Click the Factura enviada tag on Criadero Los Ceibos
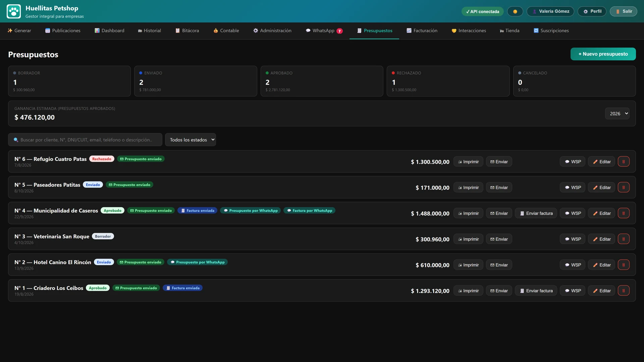 [x=182, y=288]
